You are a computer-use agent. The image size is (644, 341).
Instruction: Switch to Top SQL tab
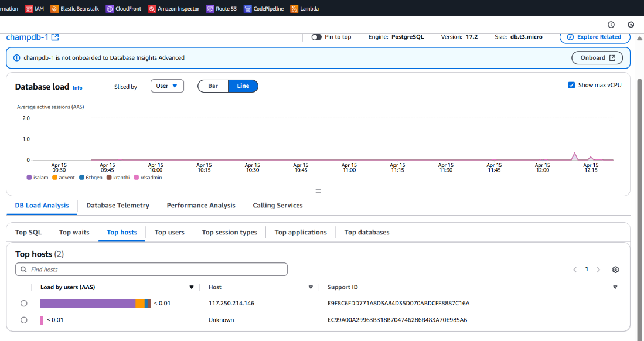click(x=28, y=232)
